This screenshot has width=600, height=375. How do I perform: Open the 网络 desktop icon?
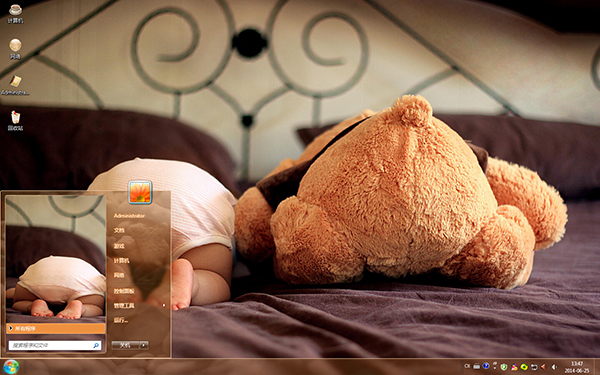tap(15, 49)
